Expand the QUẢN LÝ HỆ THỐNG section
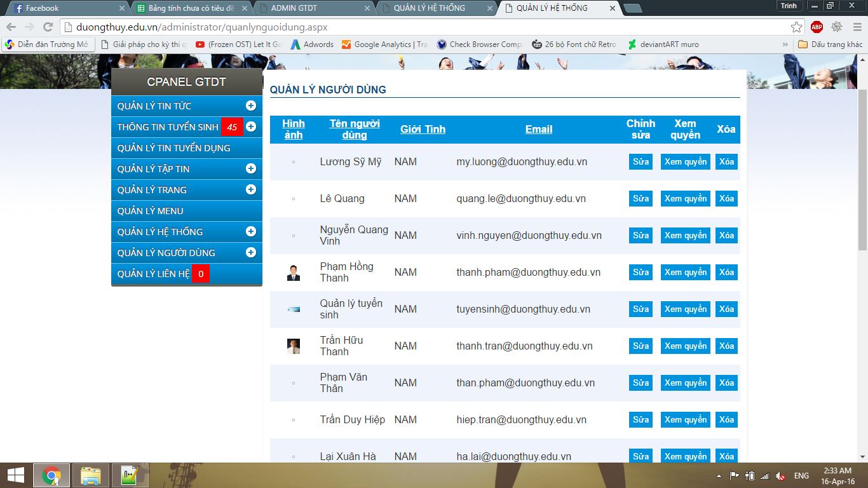Image resolution: width=868 pixels, height=488 pixels. (x=251, y=232)
